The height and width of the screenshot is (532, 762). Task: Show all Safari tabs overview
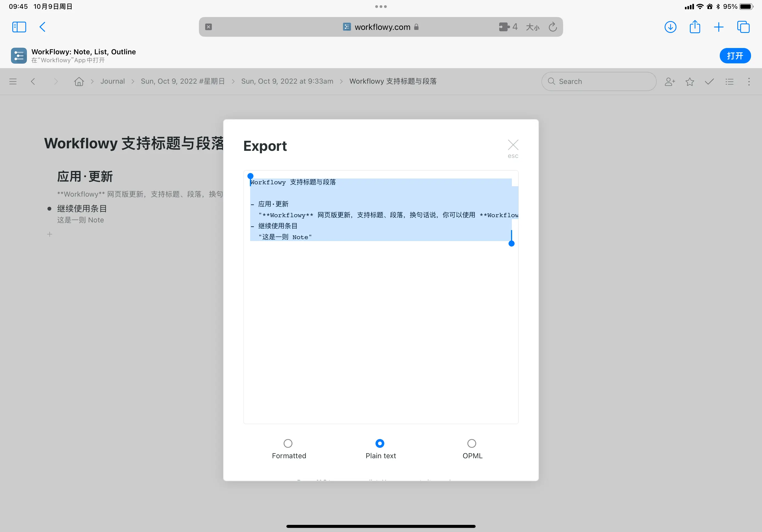pyautogui.click(x=743, y=27)
